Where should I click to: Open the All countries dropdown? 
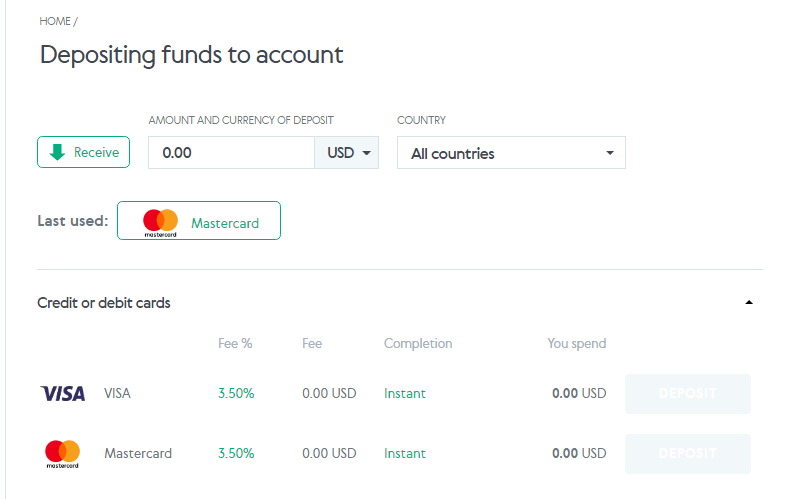pos(511,152)
